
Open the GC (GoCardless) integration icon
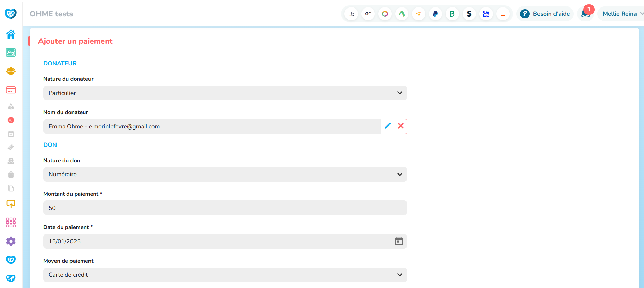[368, 14]
